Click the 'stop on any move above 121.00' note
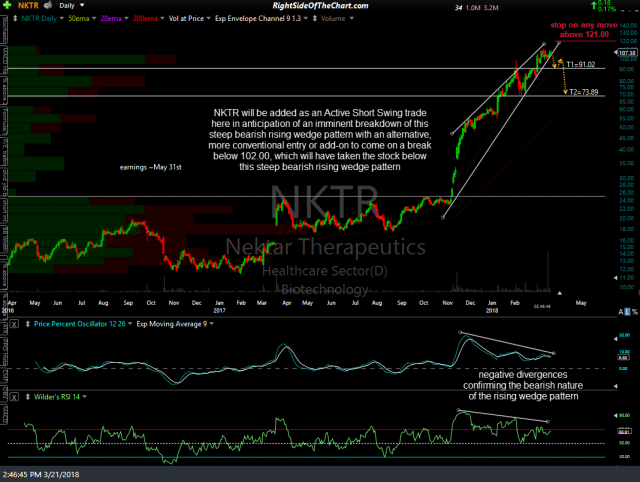 pos(584,30)
